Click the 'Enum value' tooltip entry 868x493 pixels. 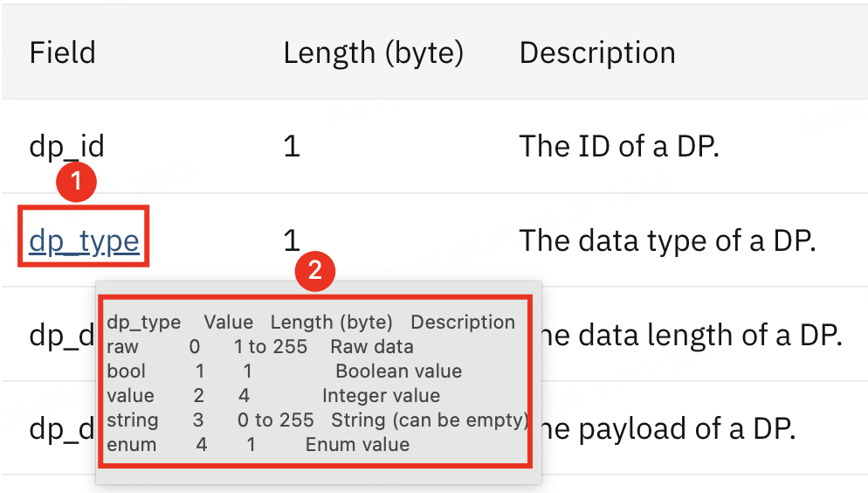click(358, 444)
